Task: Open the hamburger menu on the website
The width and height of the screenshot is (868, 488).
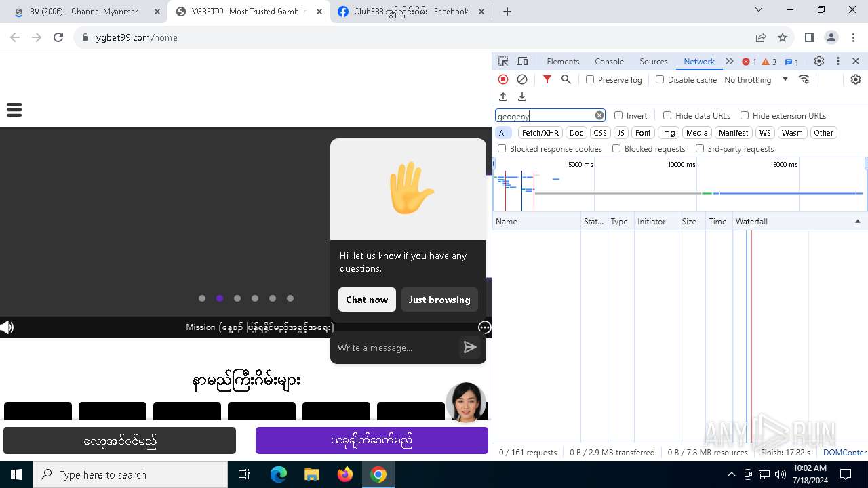Action: [x=14, y=109]
